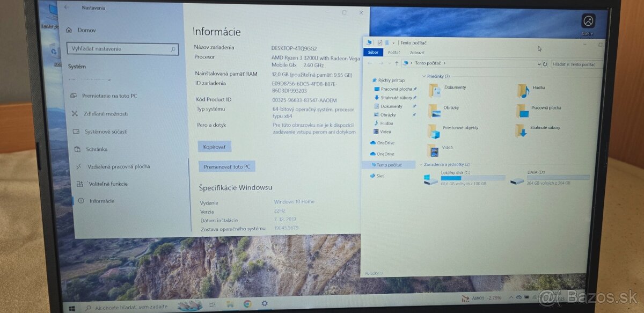Click the Up arrow in File Explorer
Image resolution: width=644 pixels, height=313 pixels.
[x=397, y=63]
